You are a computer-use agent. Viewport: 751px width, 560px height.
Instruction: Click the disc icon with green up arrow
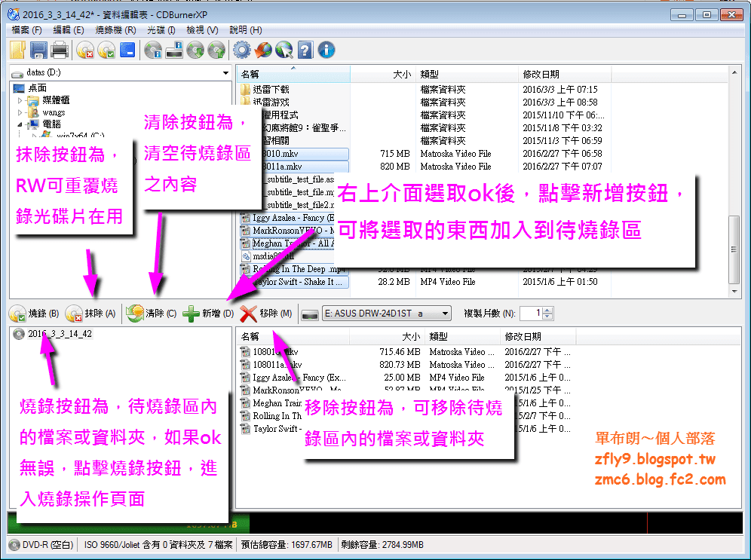coord(216,50)
